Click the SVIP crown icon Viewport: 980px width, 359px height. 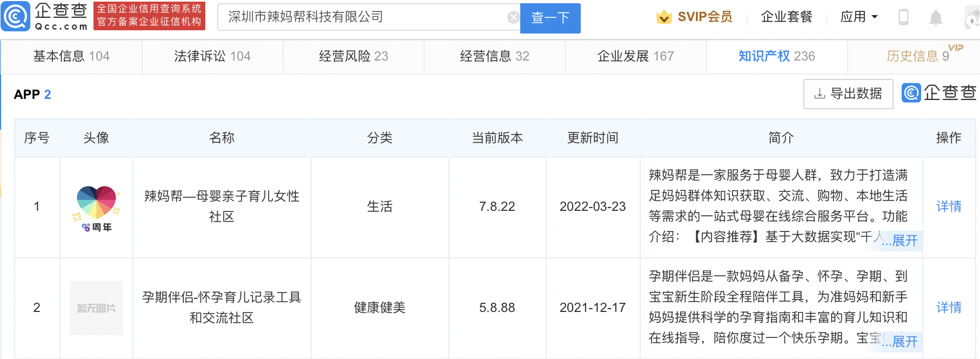(x=664, y=17)
